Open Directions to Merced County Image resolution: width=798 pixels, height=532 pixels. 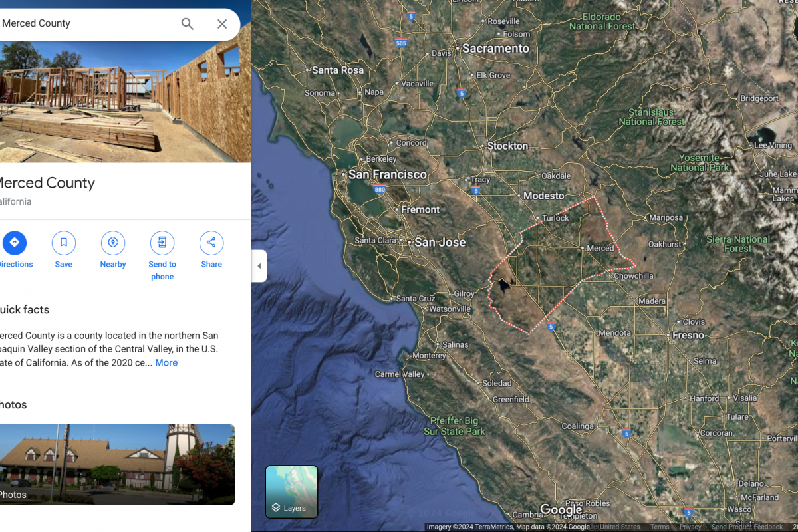click(x=14, y=243)
